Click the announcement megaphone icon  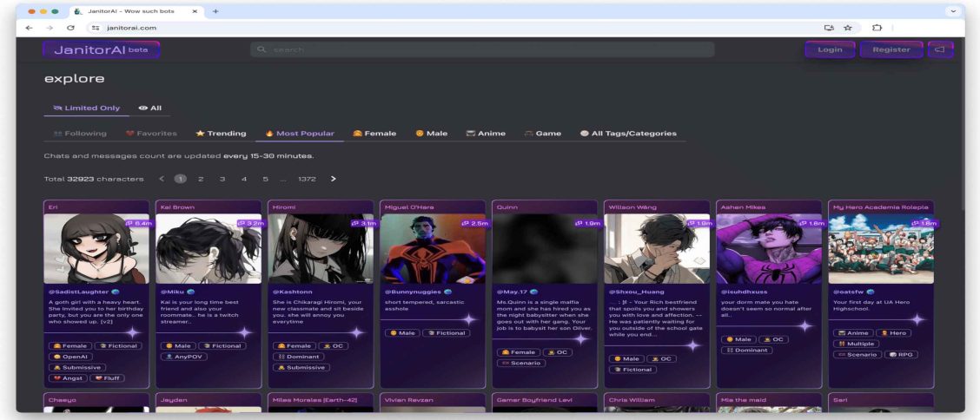pos(940,49)
